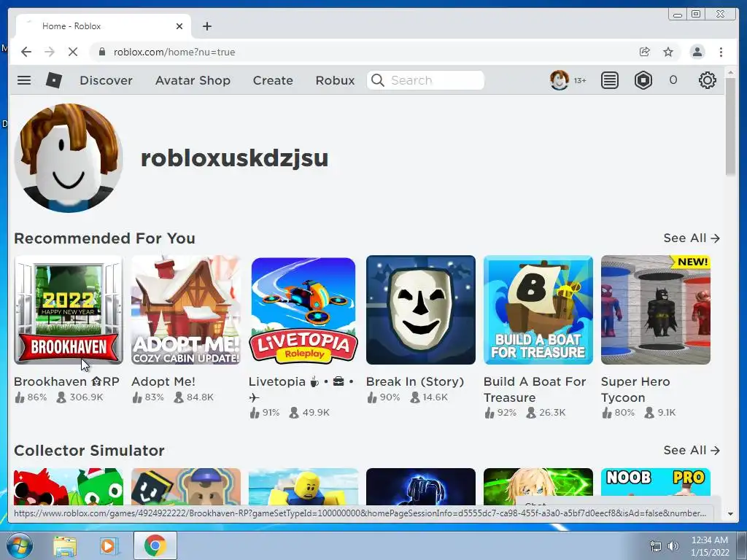
Task: Click Chrome icon in taskbar
Action: pos(155,545)
